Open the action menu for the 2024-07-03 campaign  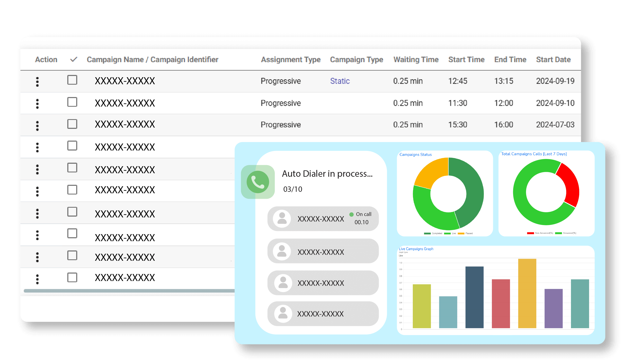(37, 125)
